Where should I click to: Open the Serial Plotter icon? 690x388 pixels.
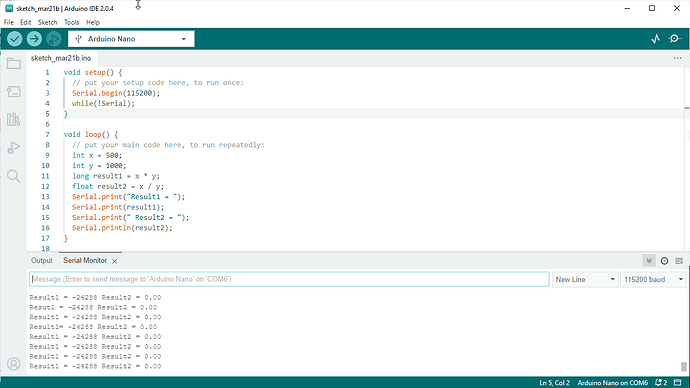pyautogui.click(x=656, y=39)
